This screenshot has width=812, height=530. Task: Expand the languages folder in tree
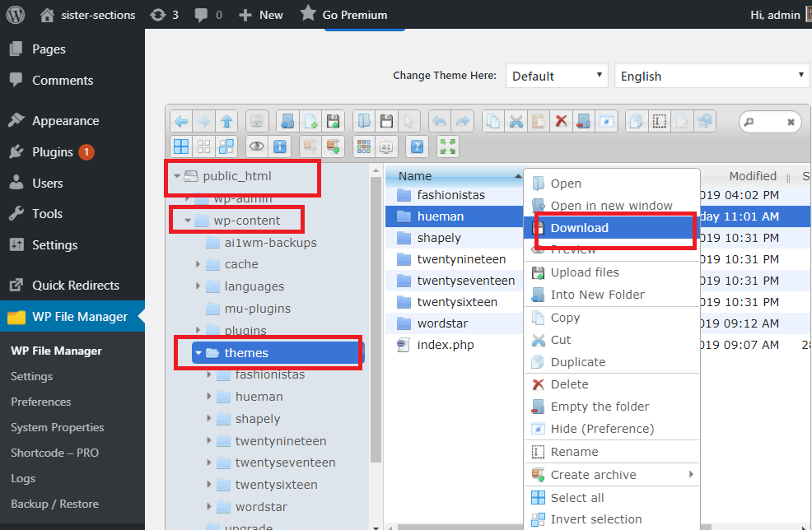pos(198,286)
